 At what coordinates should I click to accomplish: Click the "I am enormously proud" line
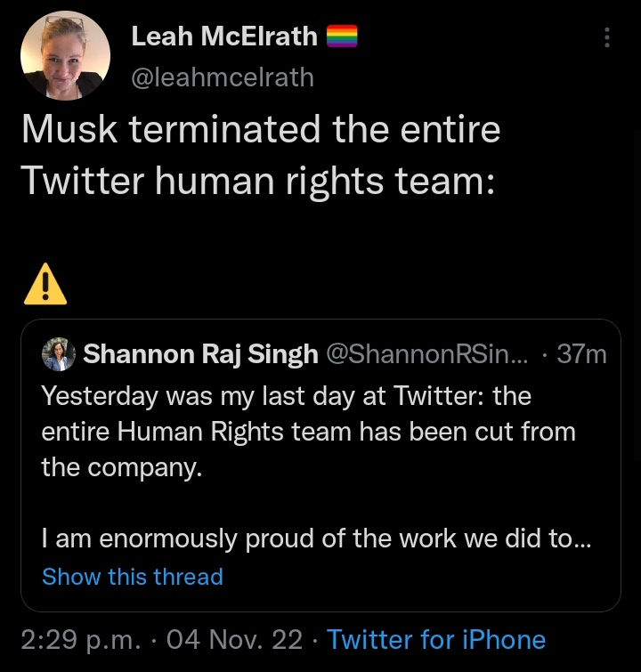tap(303, 538)
